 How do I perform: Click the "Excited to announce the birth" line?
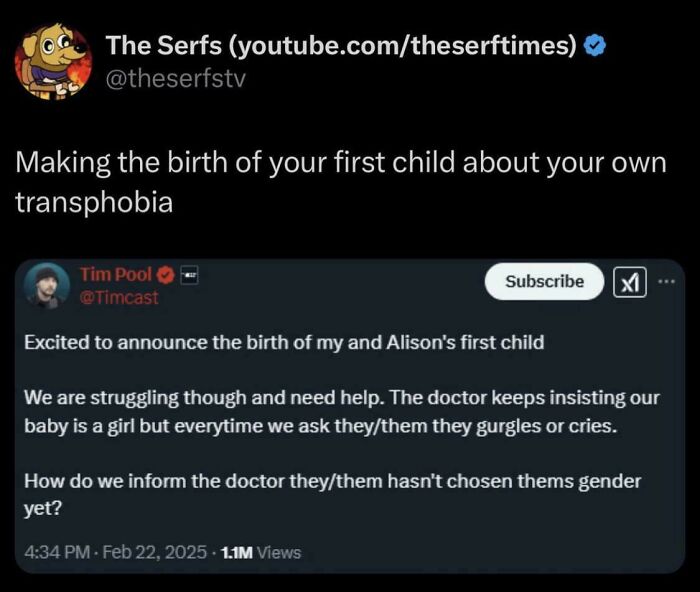pyautogui.click(x=284, y=342)
